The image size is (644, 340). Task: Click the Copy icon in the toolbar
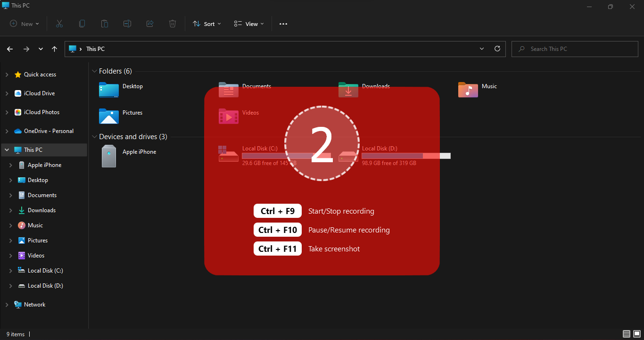tap(82, 24)
